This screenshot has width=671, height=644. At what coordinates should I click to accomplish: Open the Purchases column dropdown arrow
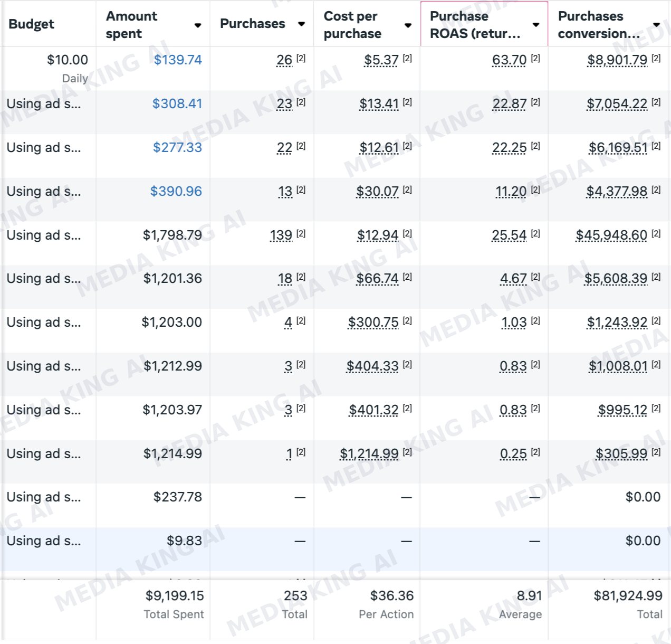pyautogui.click(x=302, y=24)
